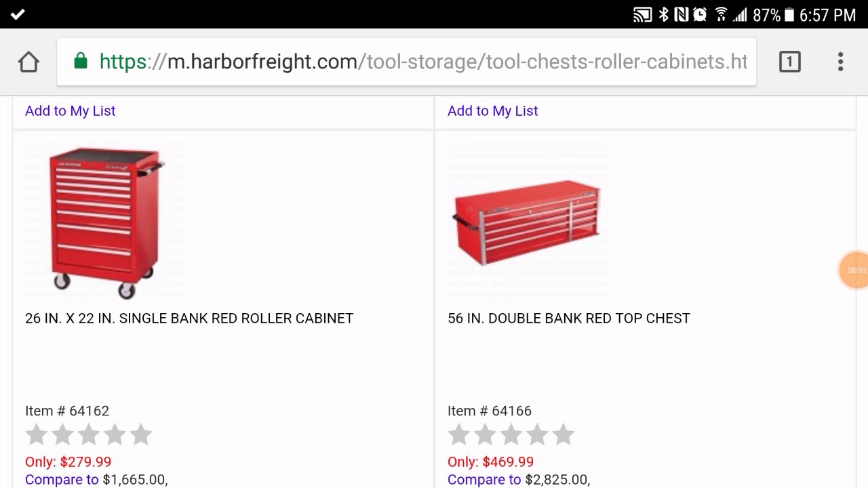The image size is (868, 488).
Task: Tap the browser home icon
Action: pos(28,62)
